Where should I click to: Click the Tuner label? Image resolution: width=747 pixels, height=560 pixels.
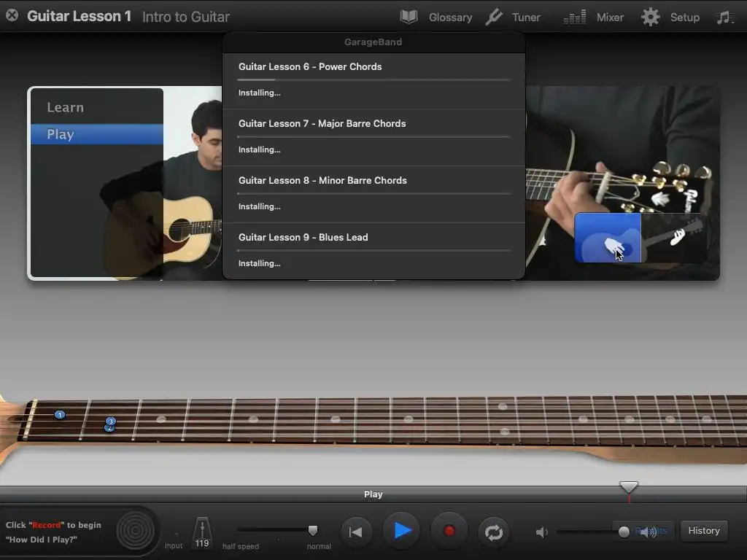coord(526,17)
